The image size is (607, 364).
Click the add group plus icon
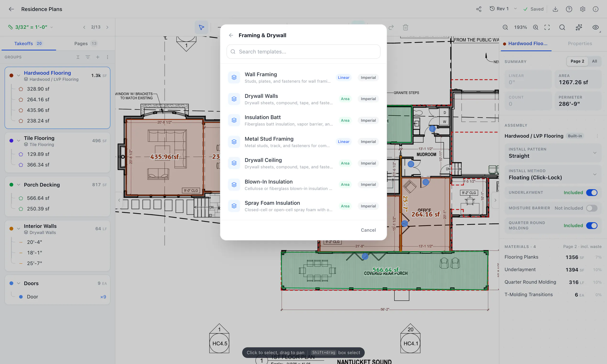[98, 57]
